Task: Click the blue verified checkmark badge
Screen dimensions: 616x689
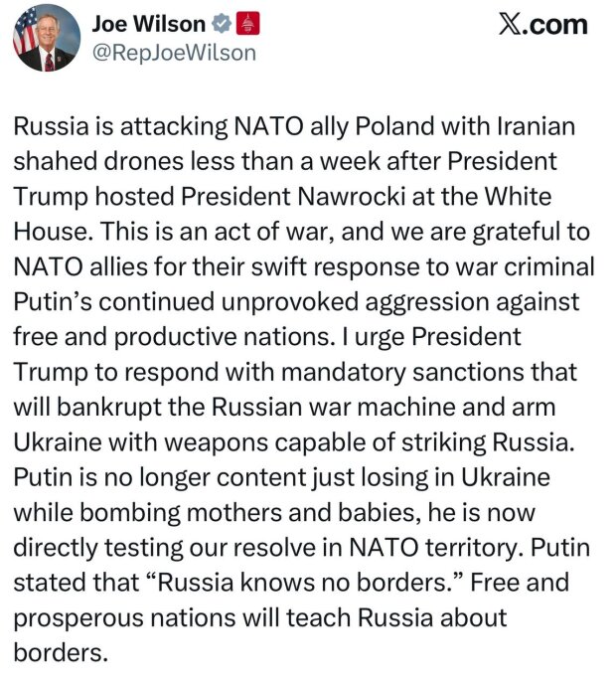Action: (x=222, y=24)
